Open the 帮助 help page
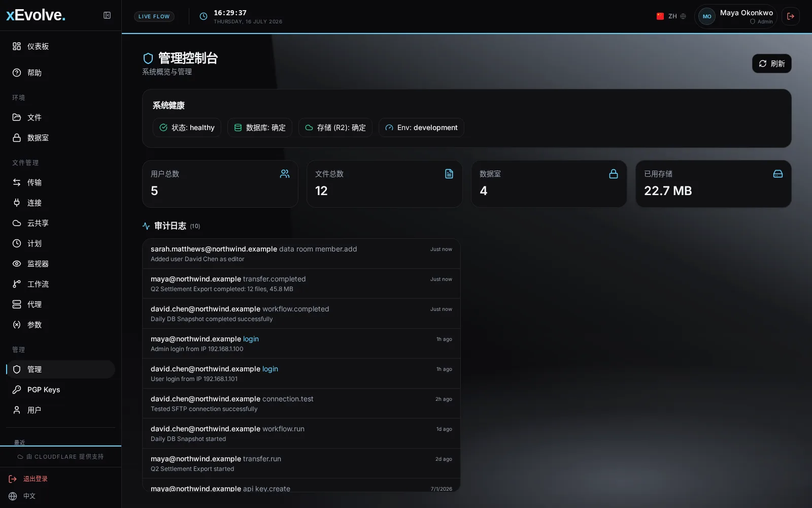Screen dimensions: 812x508 click(61, 73)
